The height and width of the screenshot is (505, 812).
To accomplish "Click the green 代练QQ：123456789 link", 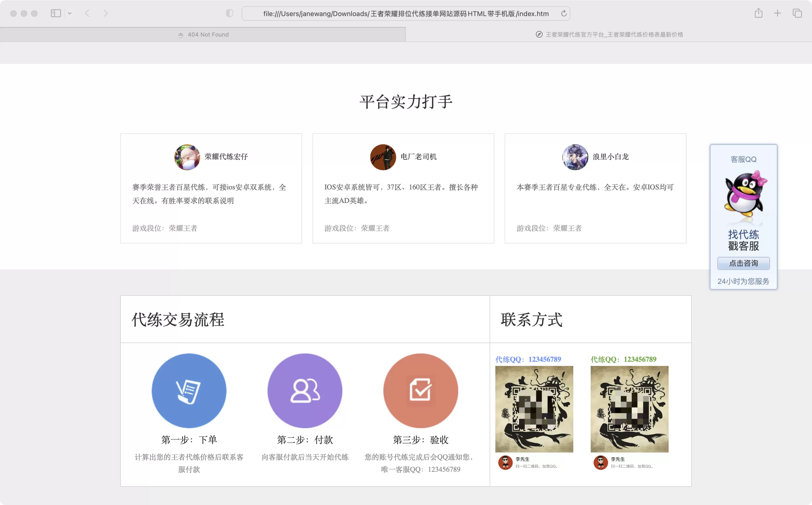I will coord(623,359).
